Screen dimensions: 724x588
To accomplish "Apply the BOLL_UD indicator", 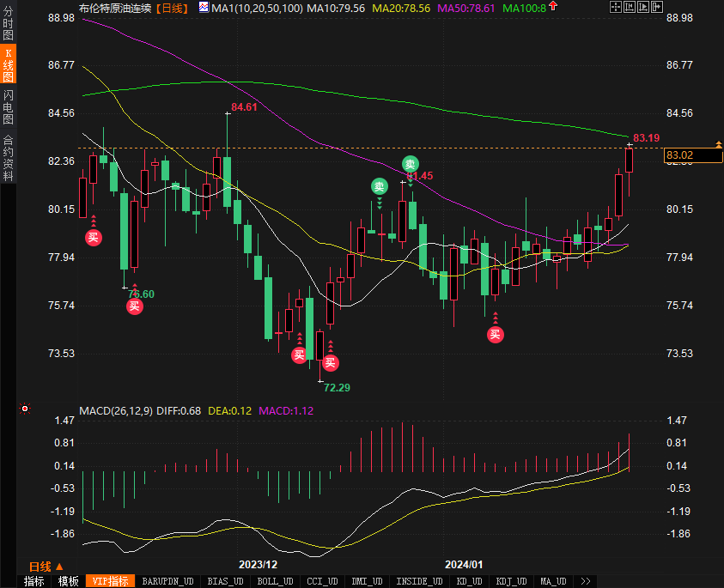I will [276, 581].
